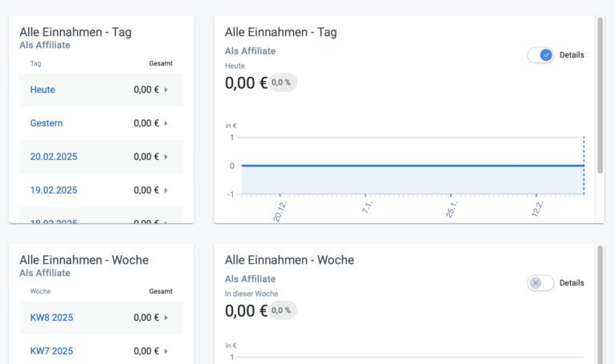
Task: Click the 0,00 € amount in the Gestern row
Action: pos(147,123)
